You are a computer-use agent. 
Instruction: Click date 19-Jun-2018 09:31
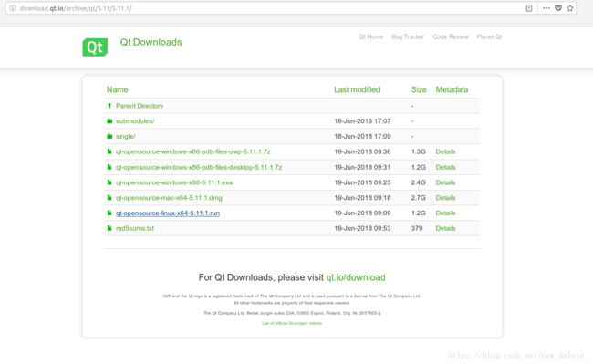tap(362, 167)
